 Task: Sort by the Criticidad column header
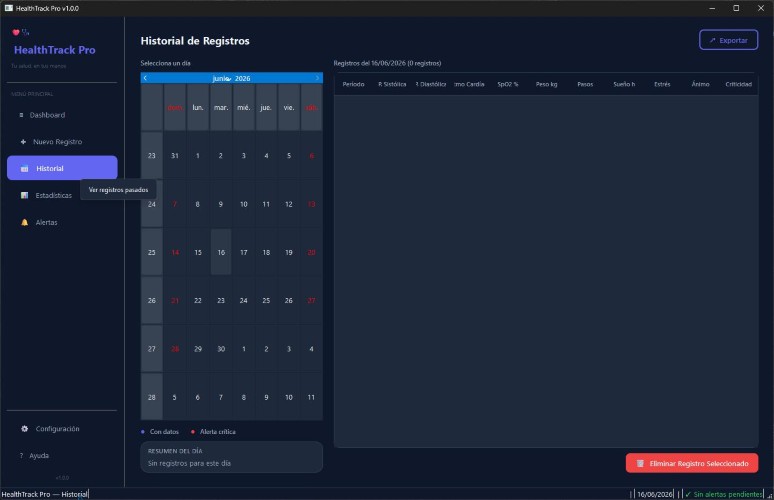pos(738,84)
